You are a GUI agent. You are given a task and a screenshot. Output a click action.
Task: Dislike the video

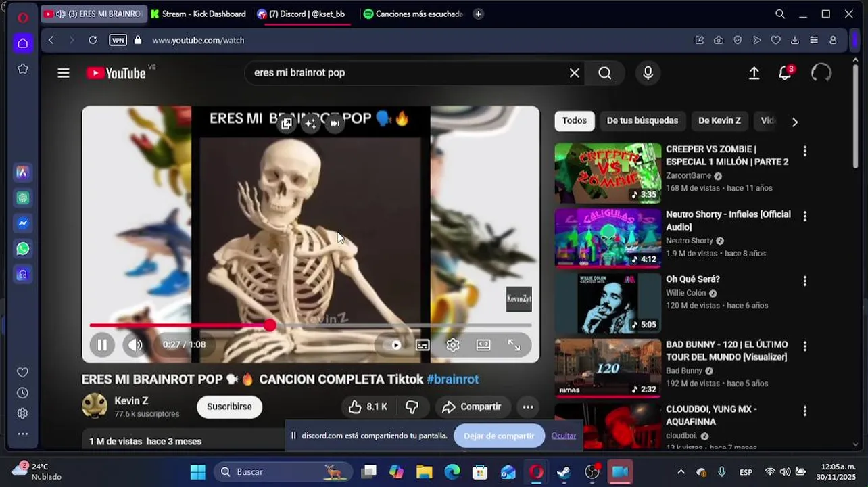click(412, 407)
